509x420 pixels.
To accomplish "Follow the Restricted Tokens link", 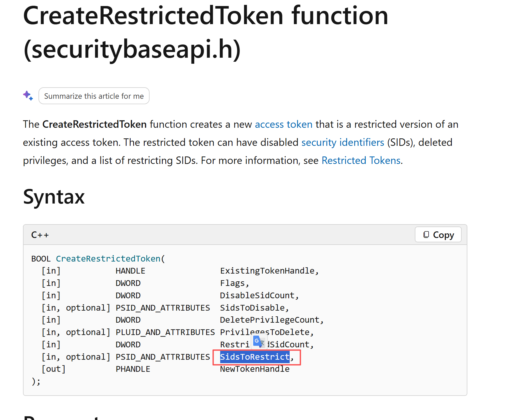I will click(x=361, y=160).
